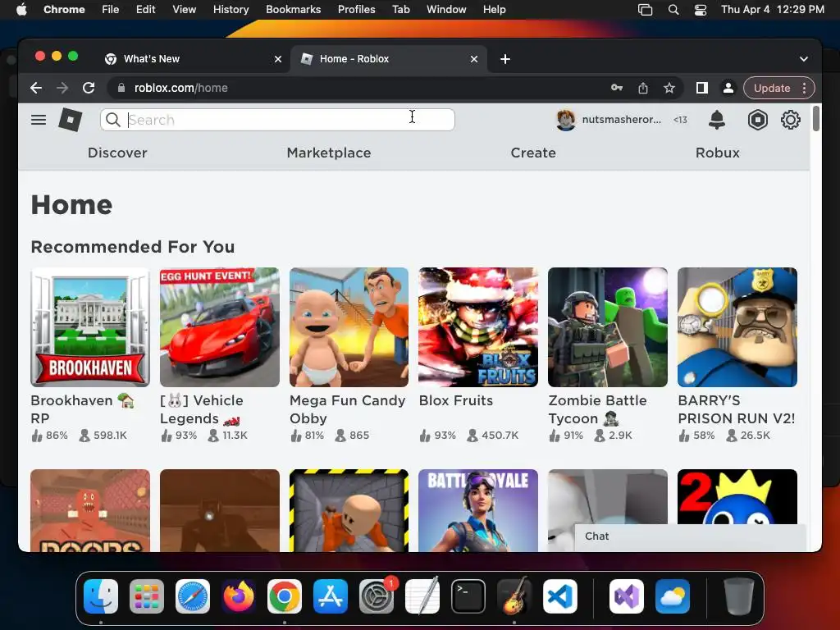Close the Home - Roblox tab

tap(473, 59)
